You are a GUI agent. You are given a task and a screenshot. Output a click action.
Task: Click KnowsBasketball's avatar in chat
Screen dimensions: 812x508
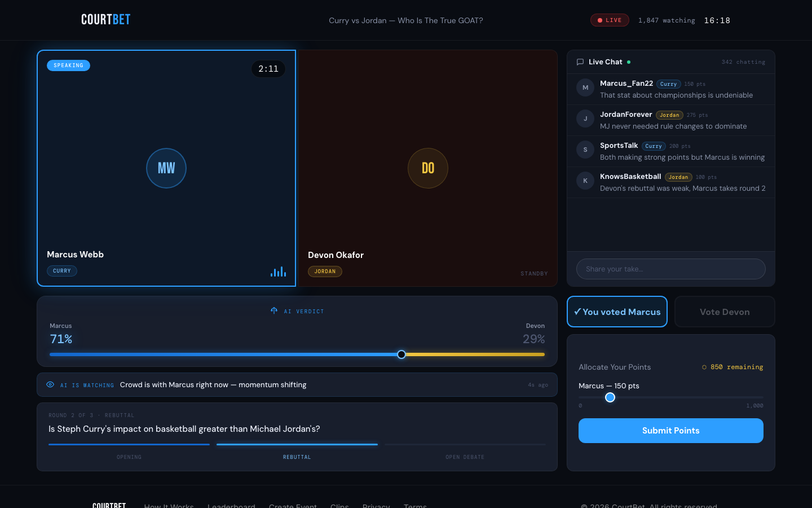[585, 181]
